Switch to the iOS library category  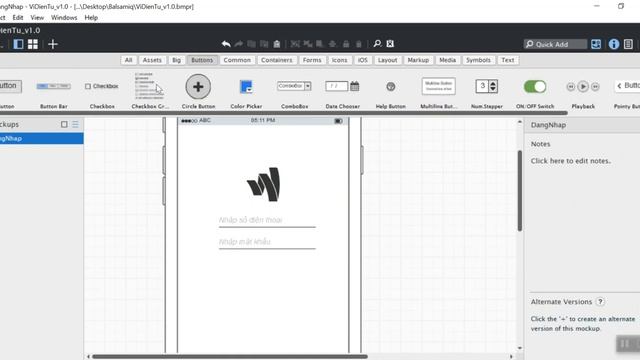(363, 60)
